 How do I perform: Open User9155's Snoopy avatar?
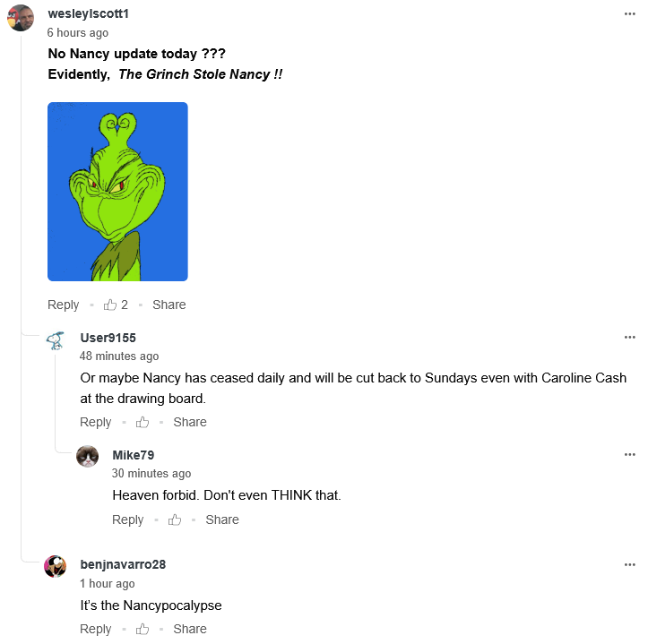coord(56,341)
